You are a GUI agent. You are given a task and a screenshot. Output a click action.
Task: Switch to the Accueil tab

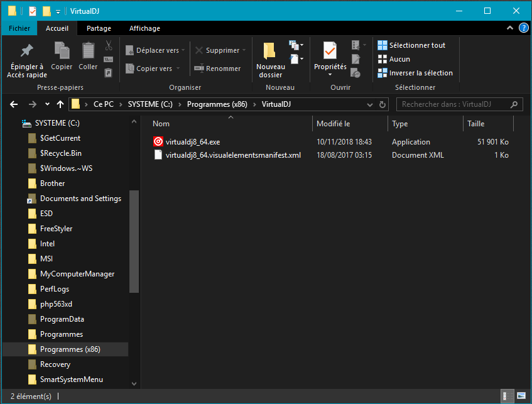pyautogui.click(x=57, y=28)
